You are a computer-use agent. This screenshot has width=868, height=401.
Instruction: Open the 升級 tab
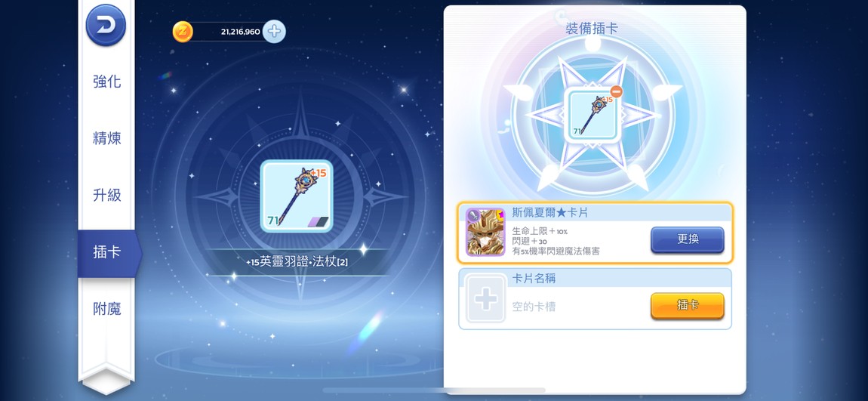click(106, 195)
